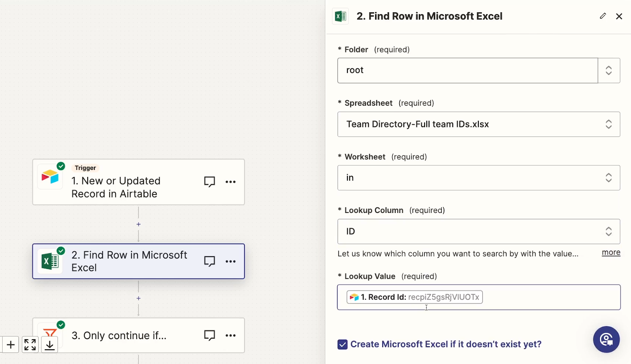The height and width of the screenshot is (364, 631).
Task: Click the zoom in plus button
Action: [x=11, y=345]
